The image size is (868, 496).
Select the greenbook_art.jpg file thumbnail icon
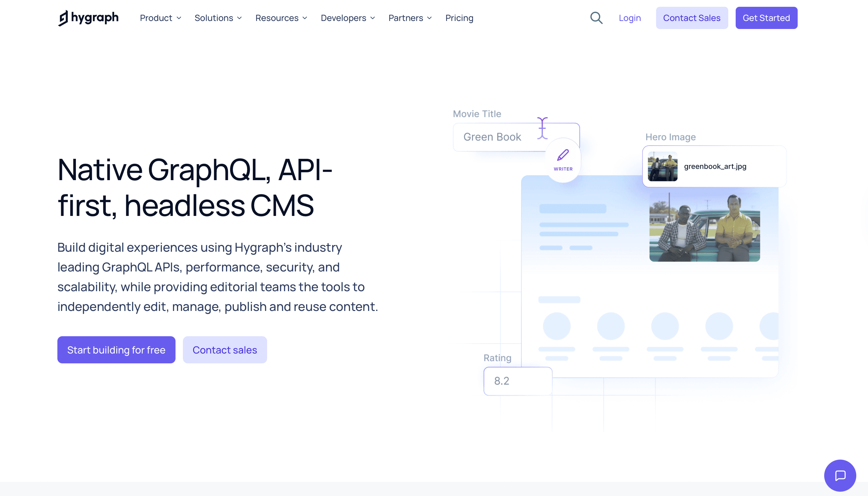(x=662, y=166)
